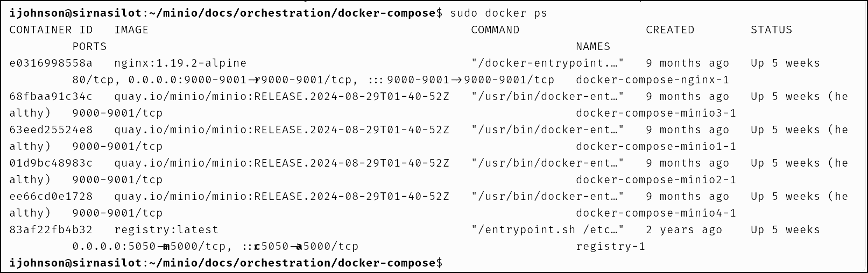Click the registry container ID 83af22fb4b32
Viewport: 868px width, 273px height.
pyautogui.click(x=51, y=230)
